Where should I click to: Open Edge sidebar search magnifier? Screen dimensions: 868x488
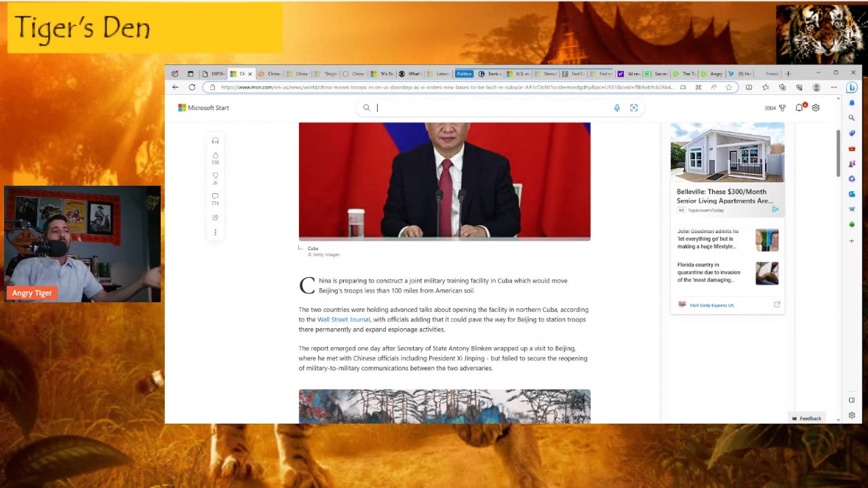tap(852, 118)
